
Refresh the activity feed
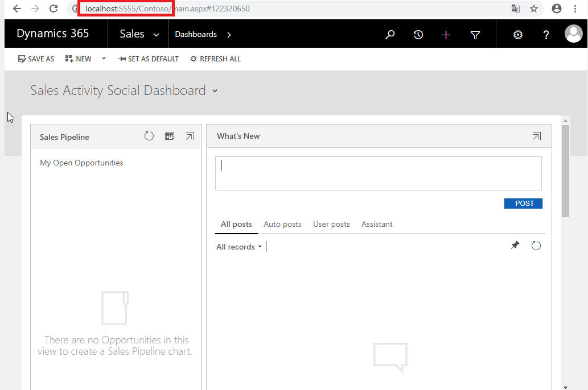coord(536,245)
